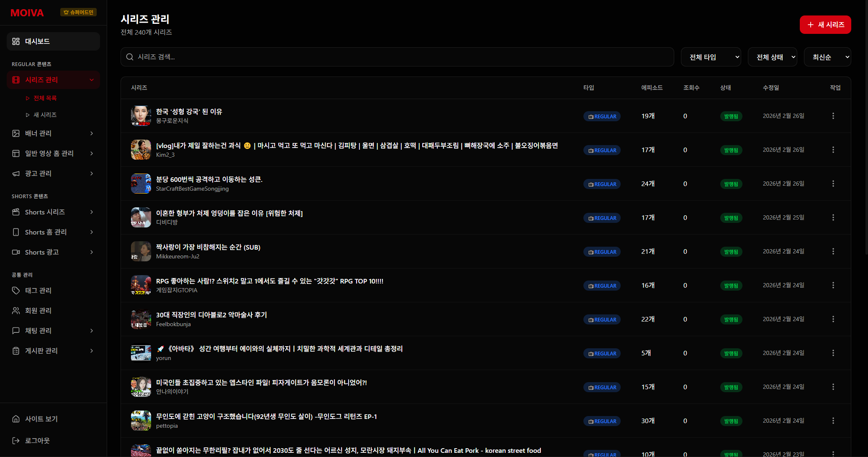Select the 새 시리즈 sidebar submenu item

click(x=45, y=115)
